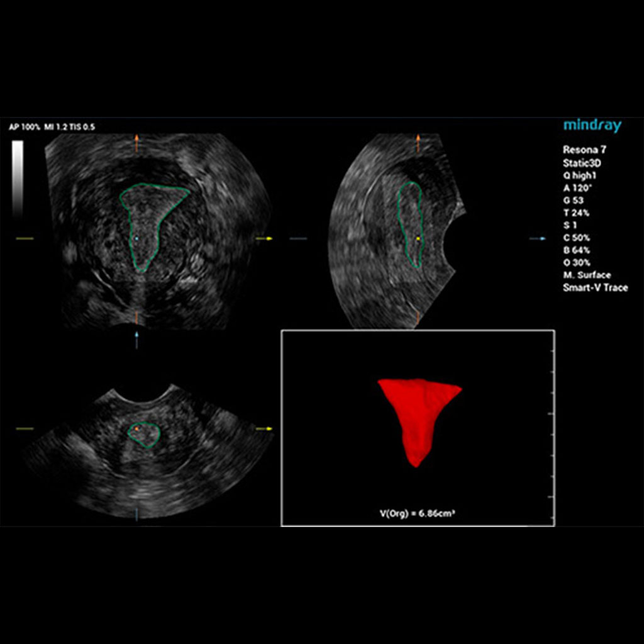Select the orange center dot in the bottom-left plane

pos(137,429)
